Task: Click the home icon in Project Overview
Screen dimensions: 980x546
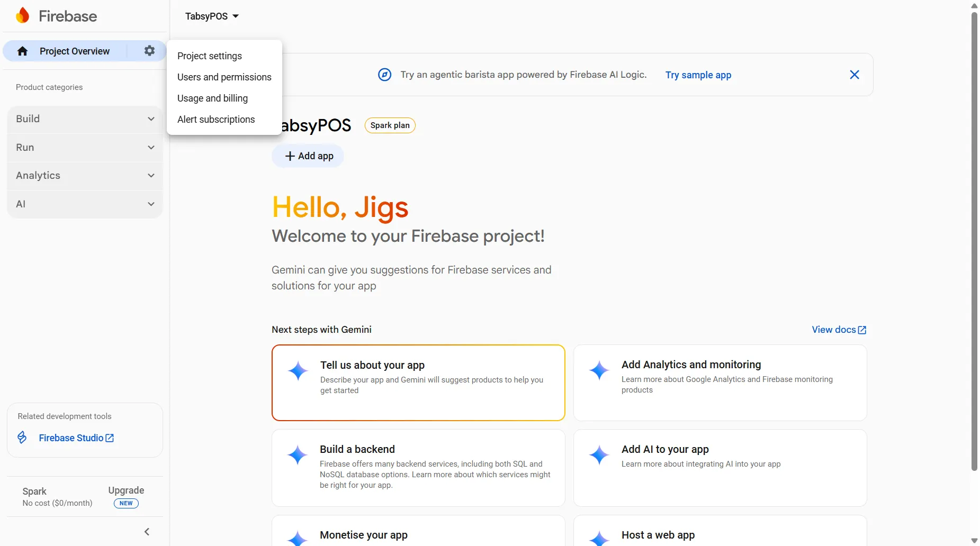Action: click(x=22, y=51)
